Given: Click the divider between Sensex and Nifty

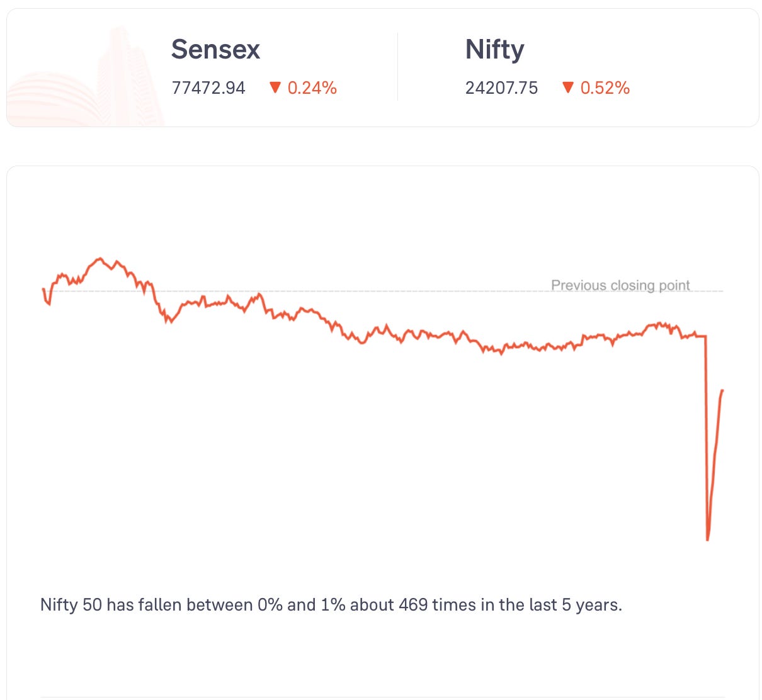Looking at the screenshot, I should (397, 67).
